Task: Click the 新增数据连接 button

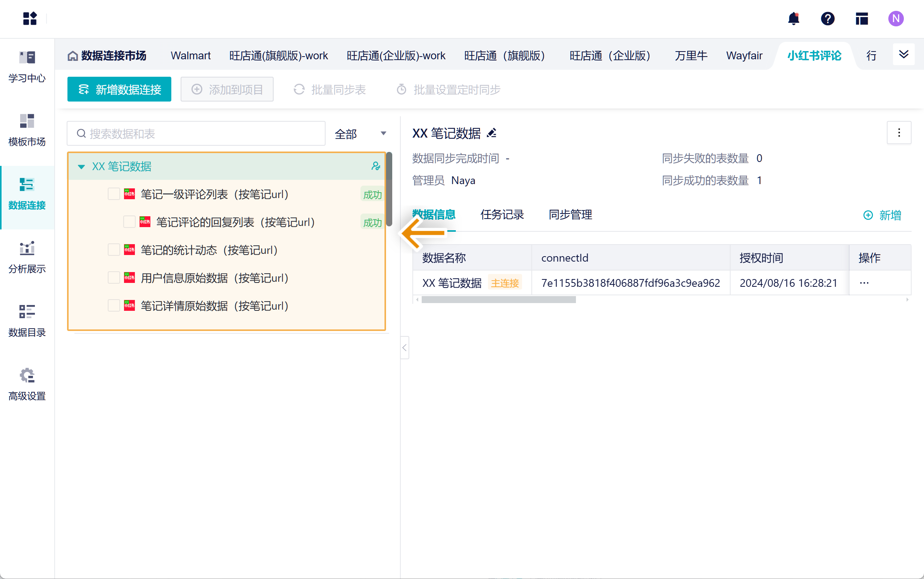Action: 119,90
